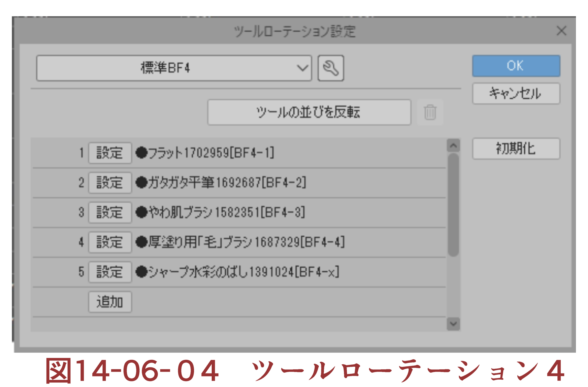
Task: Click the list scroll down arrow
Action: tap(453, 324)
